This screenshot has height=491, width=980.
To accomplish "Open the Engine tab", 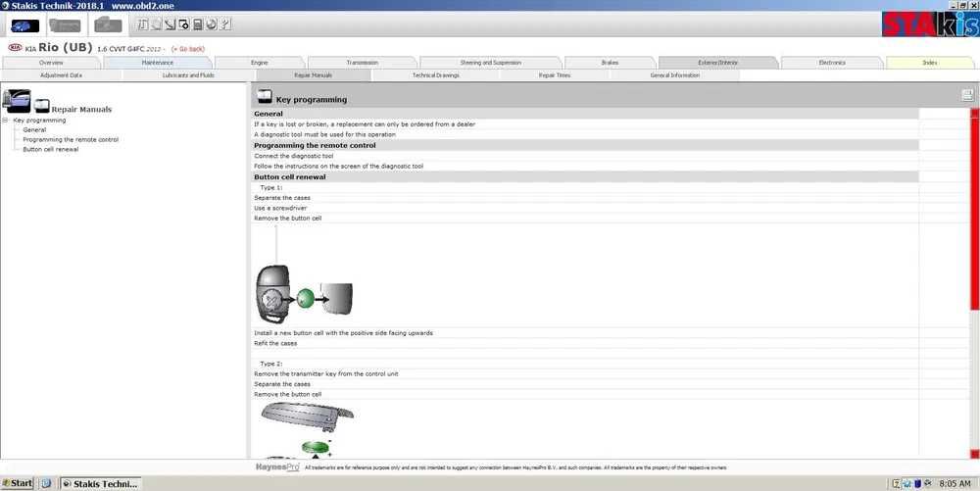I will coord(260,63).
